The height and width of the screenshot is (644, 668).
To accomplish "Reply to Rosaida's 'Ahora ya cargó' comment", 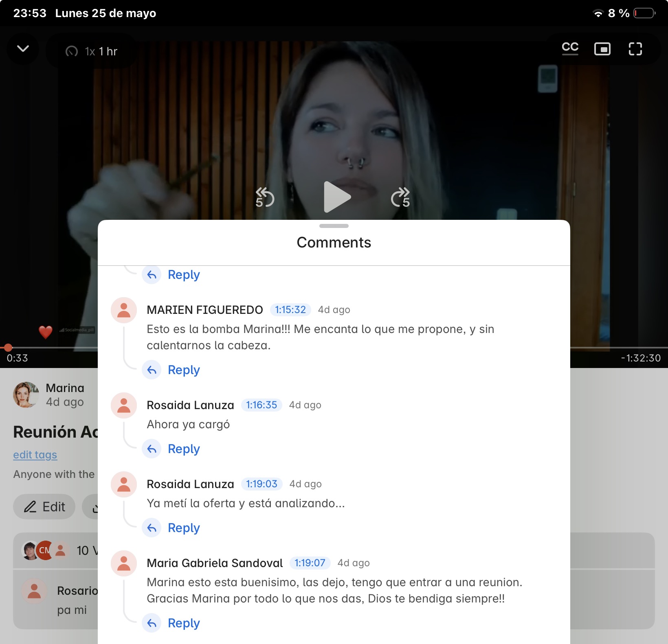I will (x=172, y=449).
